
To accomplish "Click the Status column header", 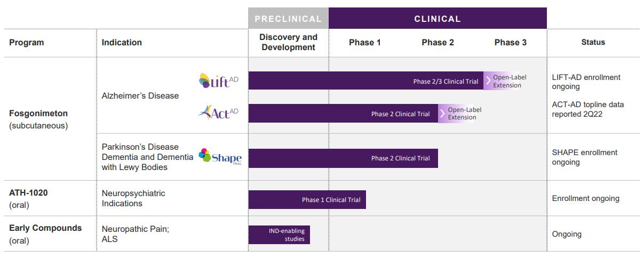I will point(593,42).
